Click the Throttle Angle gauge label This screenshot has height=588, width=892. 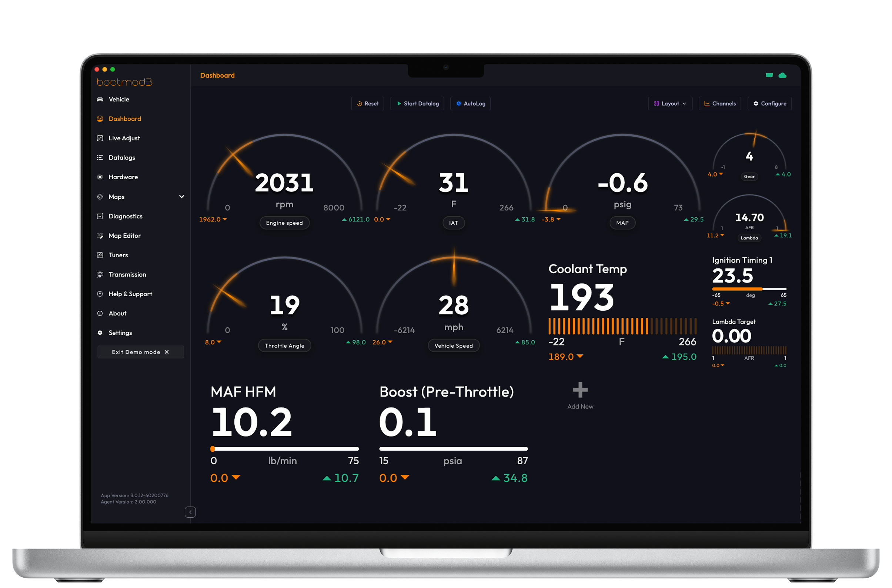click(x=285, y=346)
